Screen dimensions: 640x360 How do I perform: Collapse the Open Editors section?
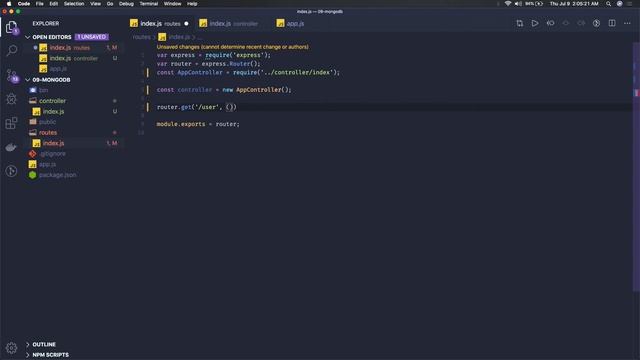(x=28, y=37)
